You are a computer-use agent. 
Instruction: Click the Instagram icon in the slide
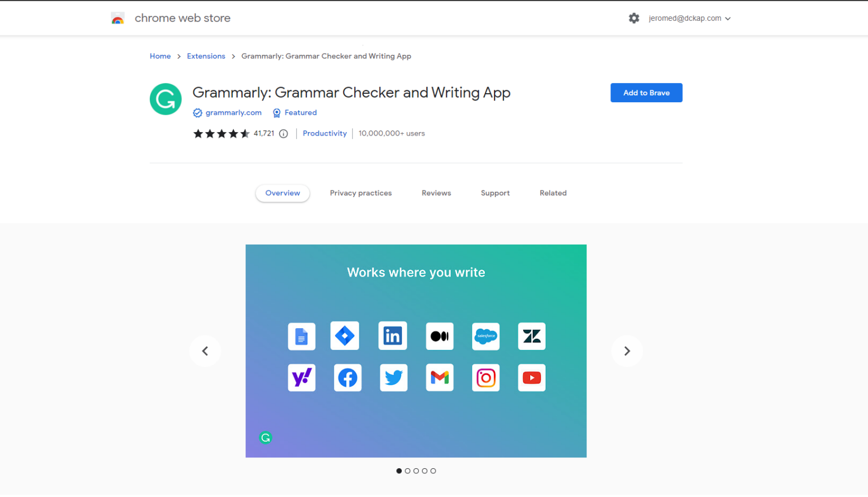[x=486, y=378]
